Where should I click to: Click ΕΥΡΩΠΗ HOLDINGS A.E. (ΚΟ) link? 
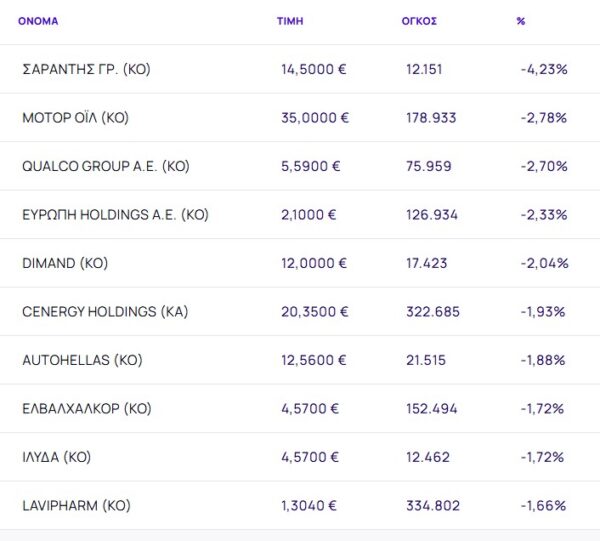(x=115, y=215)
